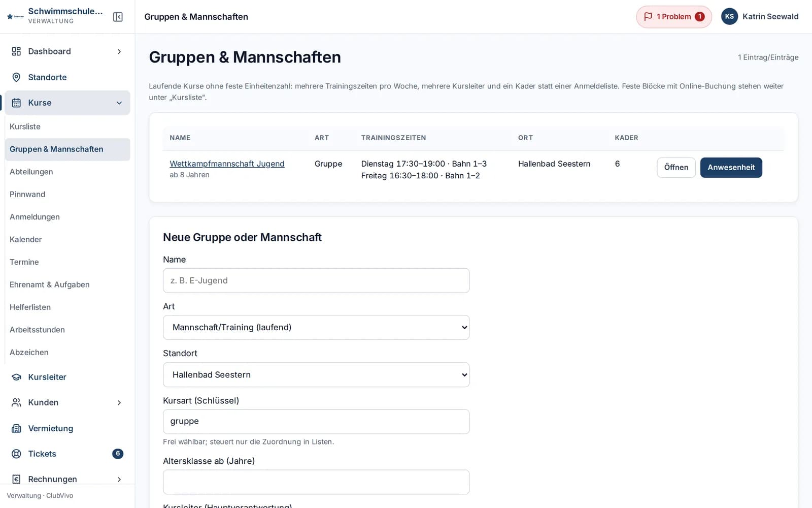Screen dimensions: 812x508
Task: Open the Kalender page
Action: 67,239
